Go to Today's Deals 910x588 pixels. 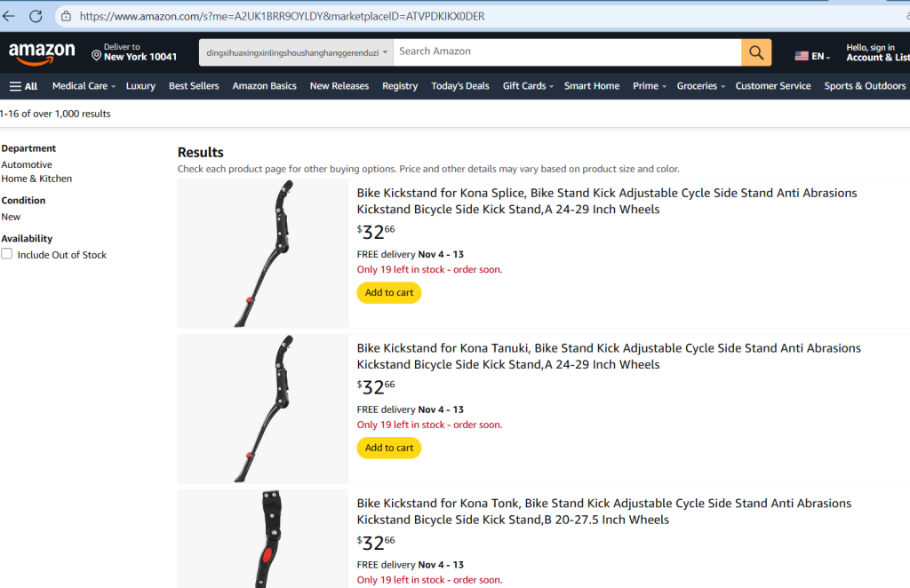pyautogui.click(x=459, y=86)
